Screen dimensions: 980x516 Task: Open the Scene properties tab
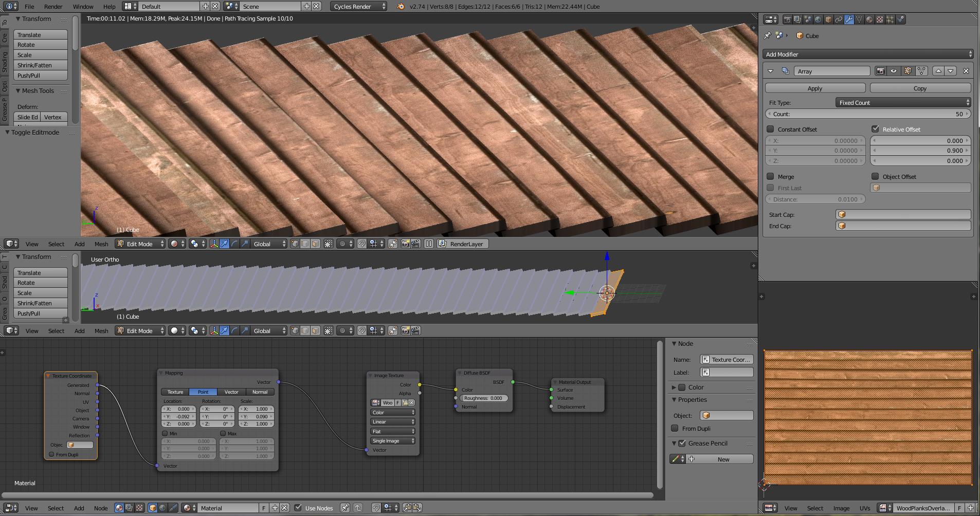(808, 20)
